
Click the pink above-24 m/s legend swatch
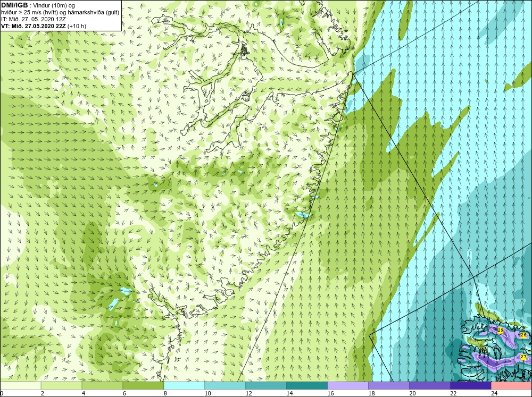[512, 386]
